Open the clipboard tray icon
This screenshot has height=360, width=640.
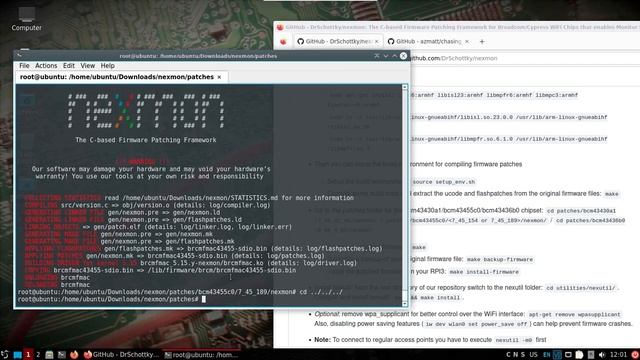point(579,355)
